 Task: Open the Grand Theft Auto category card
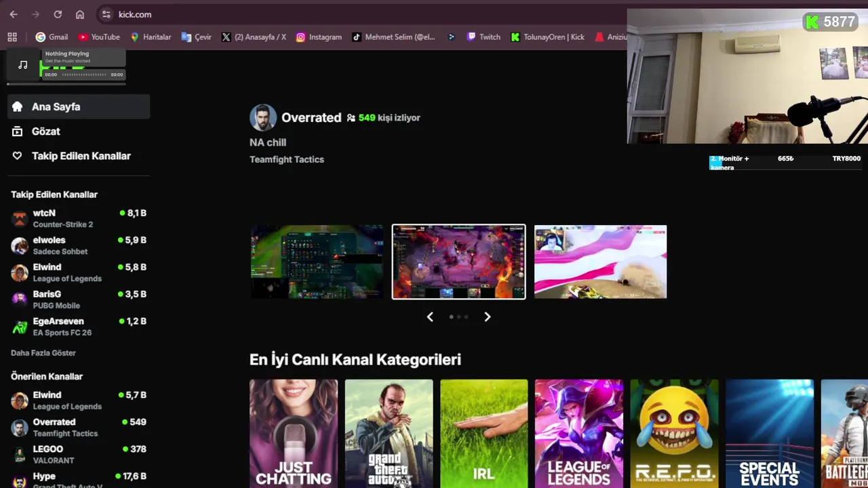389,434
